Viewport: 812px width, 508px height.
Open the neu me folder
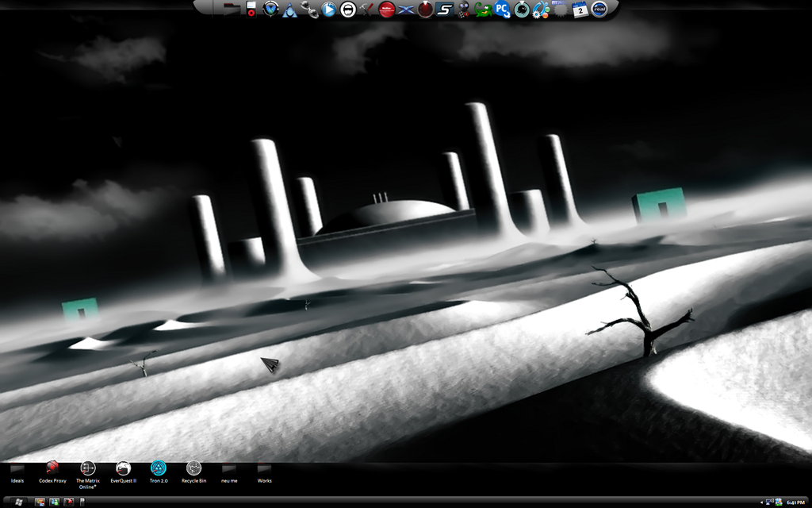[x=229, y=470]
